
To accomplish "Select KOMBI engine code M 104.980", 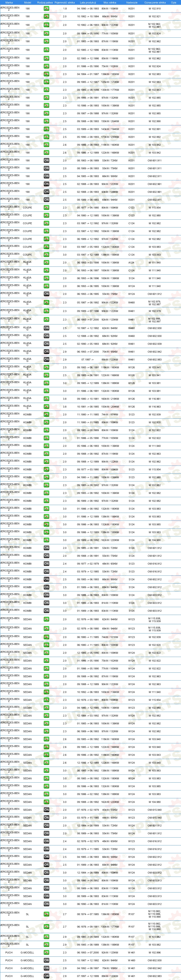I will (x=155, y=540).
